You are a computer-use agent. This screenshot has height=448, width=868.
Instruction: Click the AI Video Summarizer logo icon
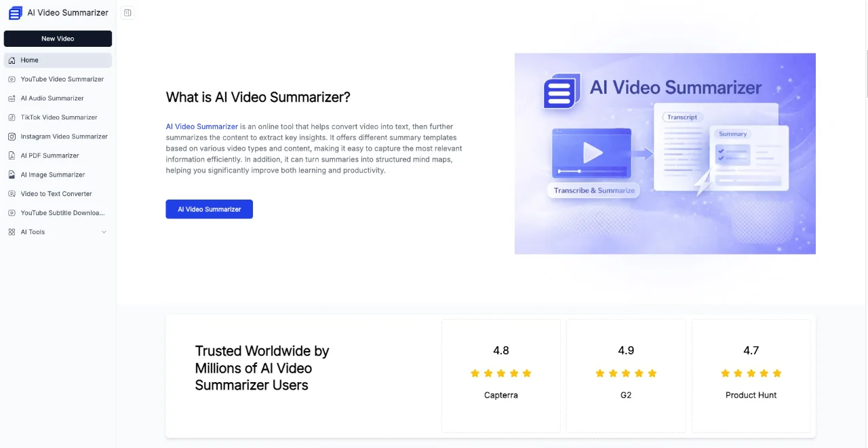15,13
